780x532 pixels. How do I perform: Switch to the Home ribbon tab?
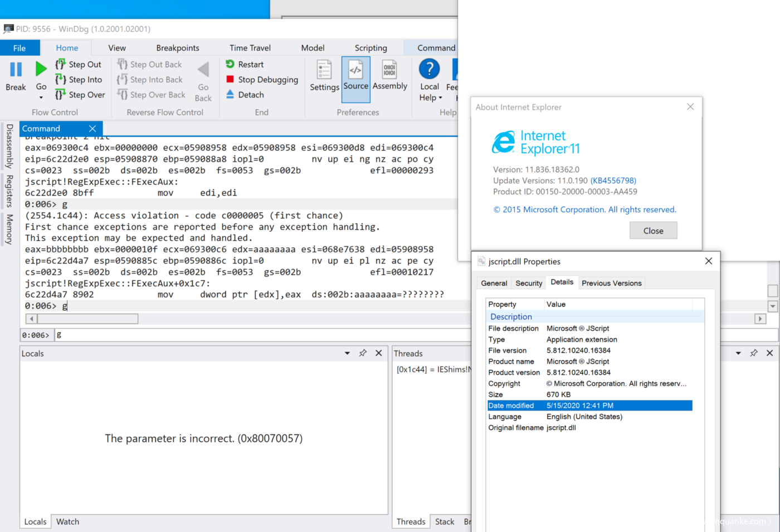point(67,48)
